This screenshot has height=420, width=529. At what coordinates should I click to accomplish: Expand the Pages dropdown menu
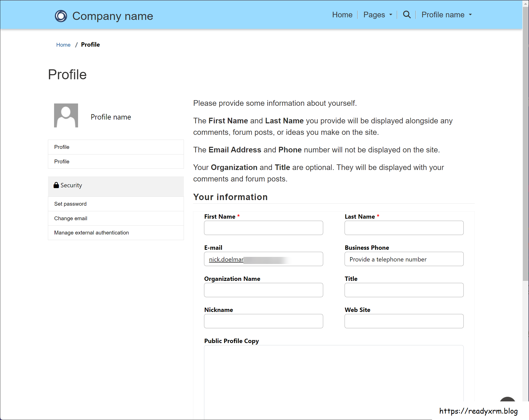(374, 15)
